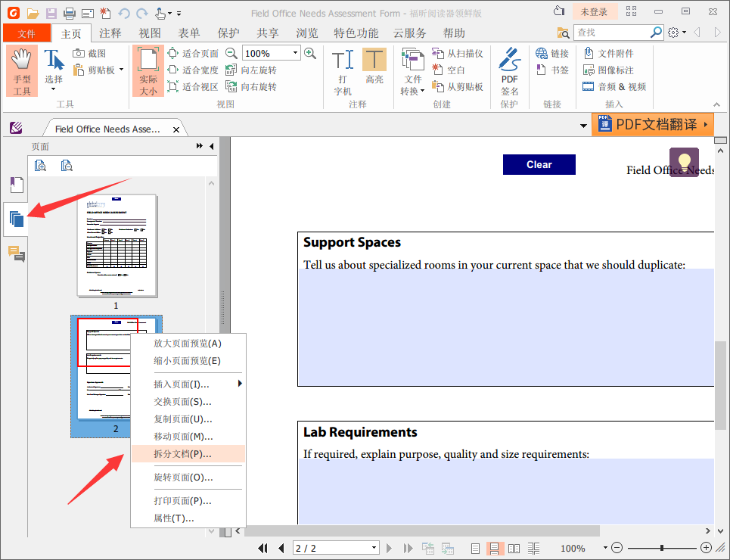Open the 100% zoom level dropdown
The image size is (730, 560).
coord(294,53)
